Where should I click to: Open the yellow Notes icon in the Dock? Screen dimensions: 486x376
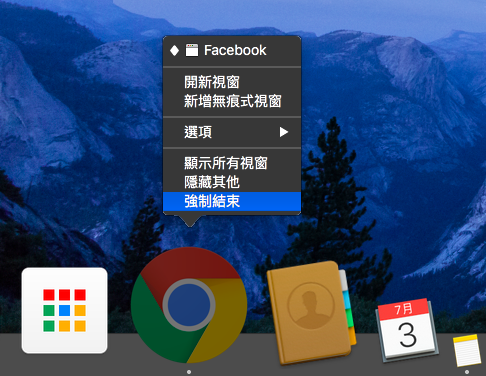(467, 351)
